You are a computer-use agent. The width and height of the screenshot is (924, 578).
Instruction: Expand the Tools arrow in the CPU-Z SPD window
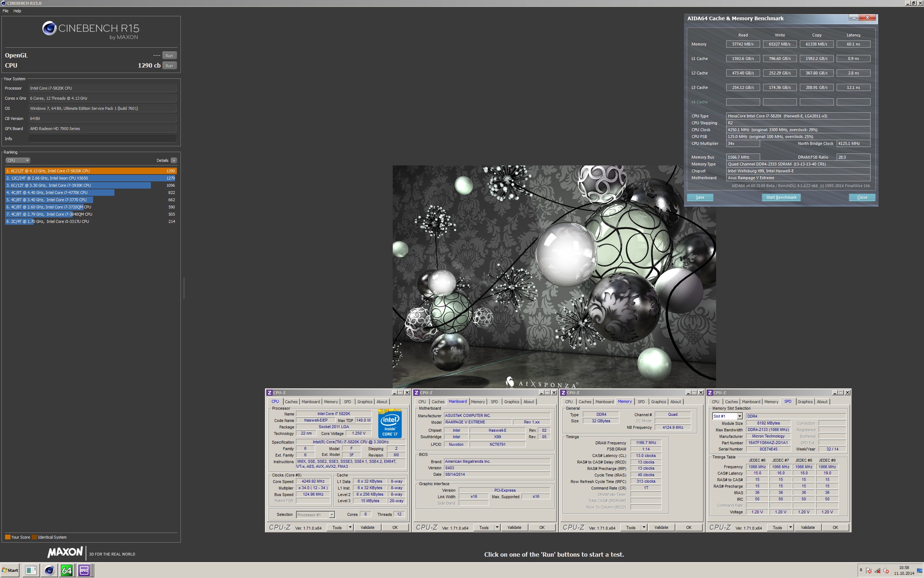pyautogui.click(x=790, y=527)
